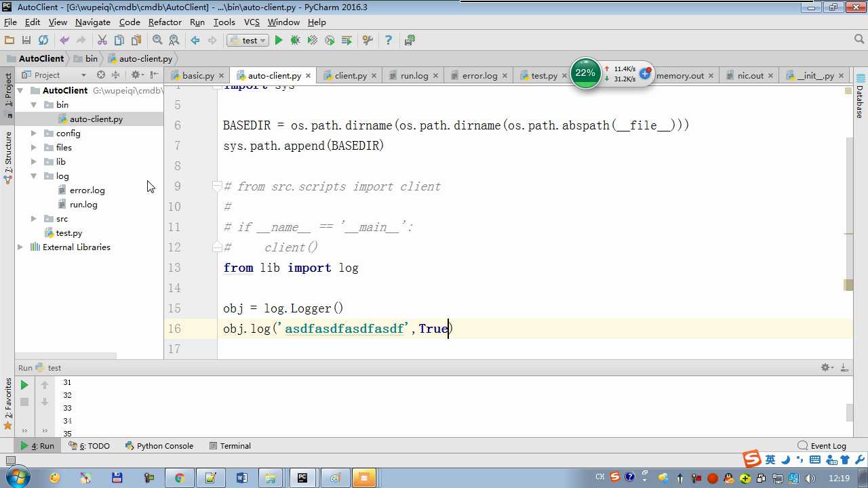Screen dimensions: 868x488
Task: Click the Paste toolbar icon
Action: (x=136, y=41)
